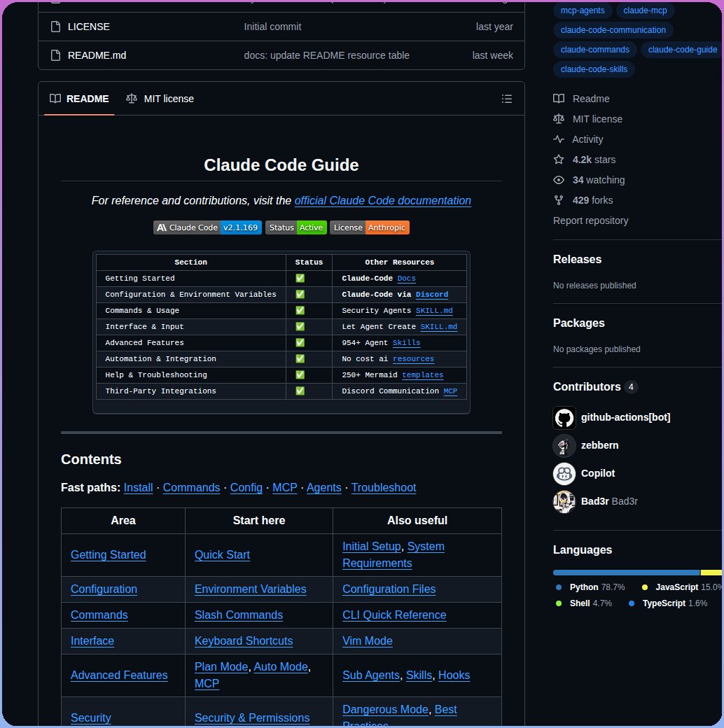Image resolution: width=724 pixels, height=728 pixels.
Task: Jump to the Agents fast path
Action: (x=323, y=487)
